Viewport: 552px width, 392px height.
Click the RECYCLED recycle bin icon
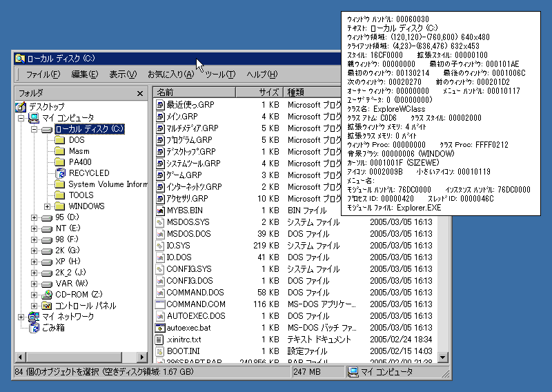tap(60, 173)
